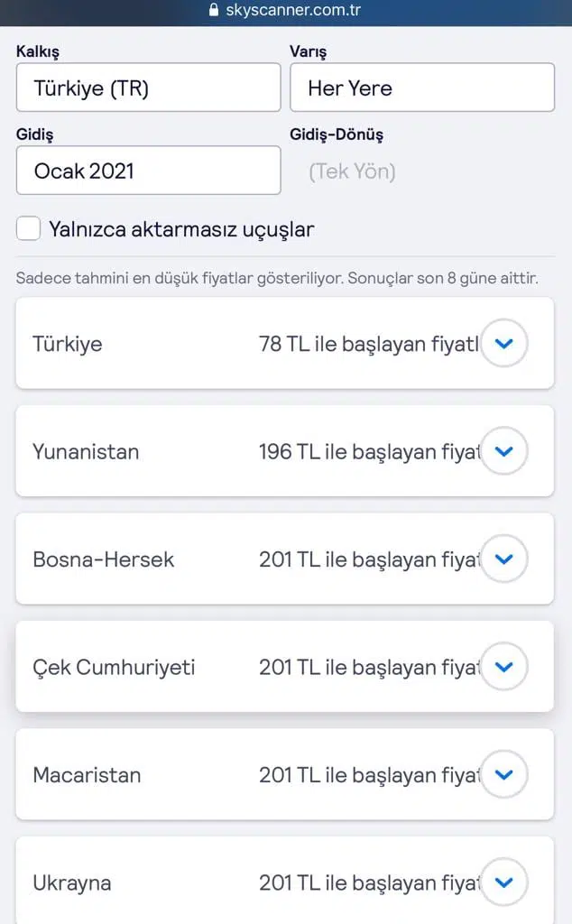Expand the Yunanistan results chevron

click(504, 451)
